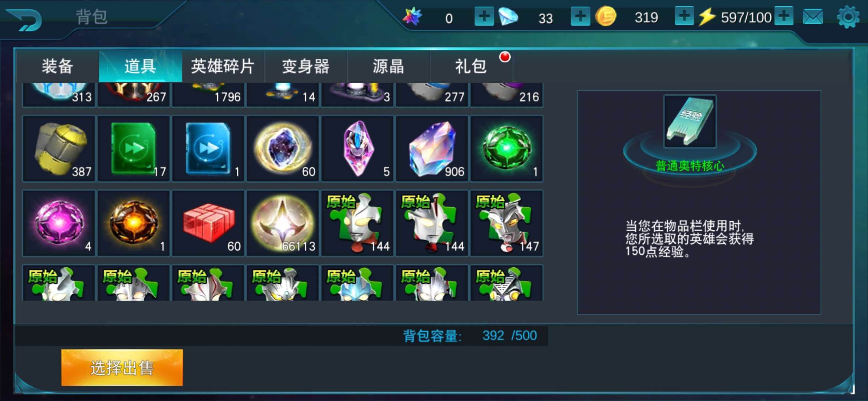Select the blue fast-forward card item
Screen dimensions: 868x401
[208, 149]
